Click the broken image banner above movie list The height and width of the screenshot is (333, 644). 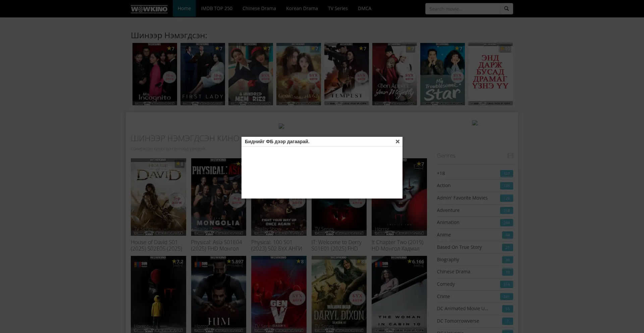281,126
